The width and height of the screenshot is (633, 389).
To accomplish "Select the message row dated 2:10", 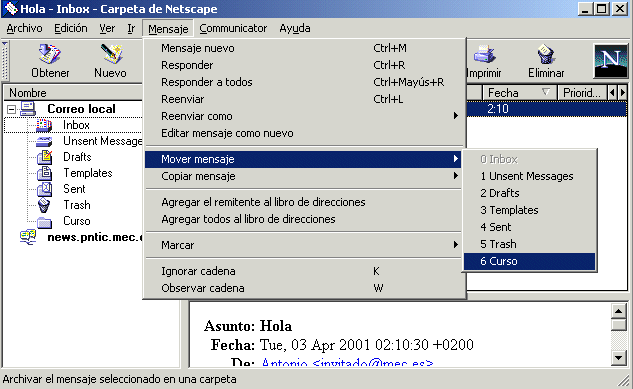I will pos(547,109).
